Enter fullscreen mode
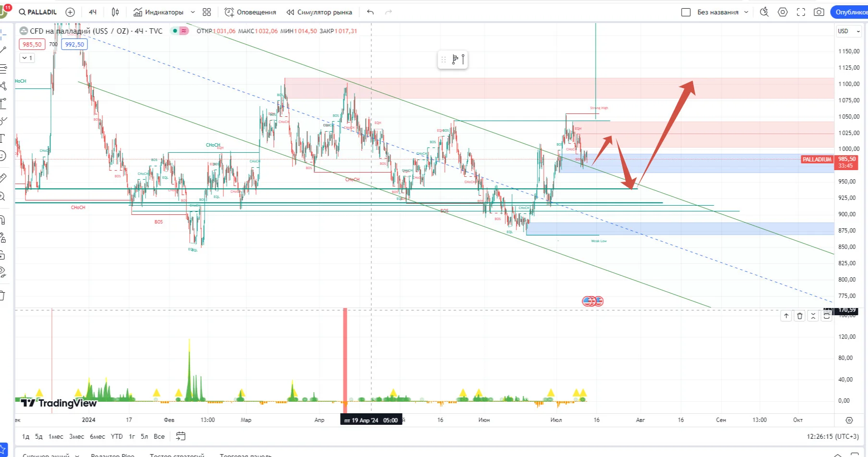 (801, 12)
